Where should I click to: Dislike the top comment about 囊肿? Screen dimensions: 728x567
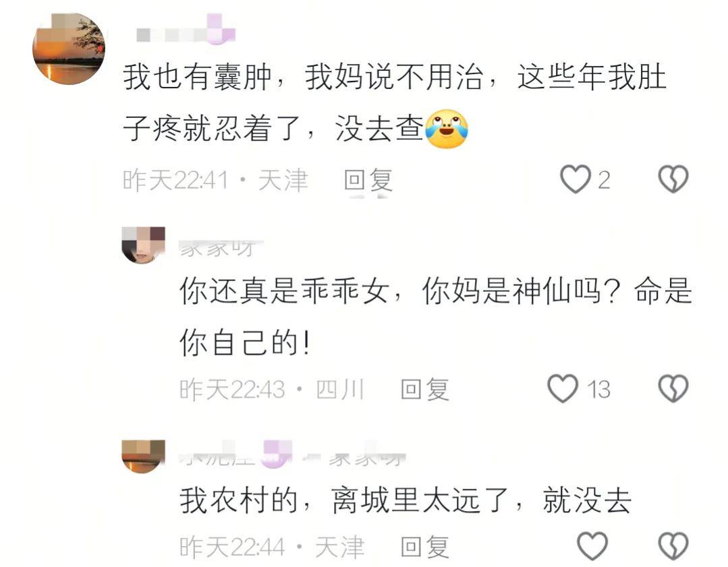(x=673, y=179)
